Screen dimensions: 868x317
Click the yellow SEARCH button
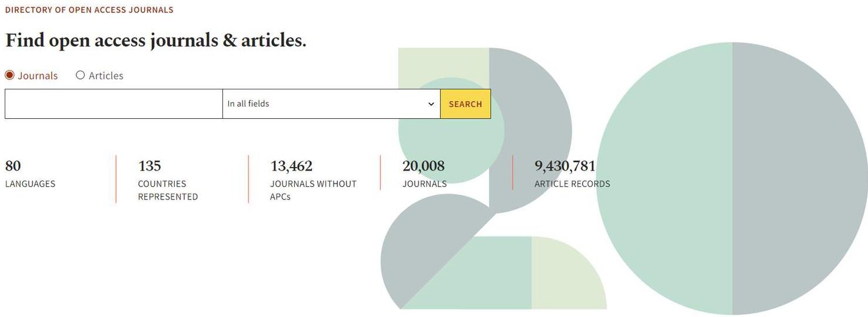tap(465, 104)
